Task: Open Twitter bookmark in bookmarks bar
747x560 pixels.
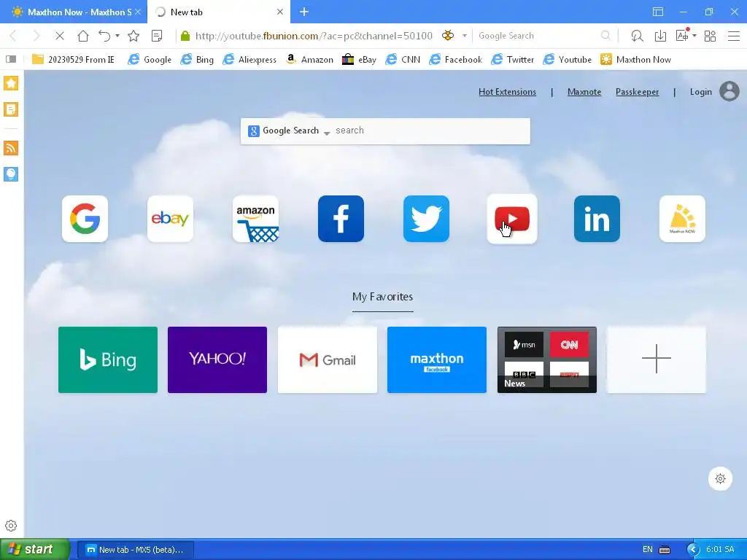Action: point(513,59)
